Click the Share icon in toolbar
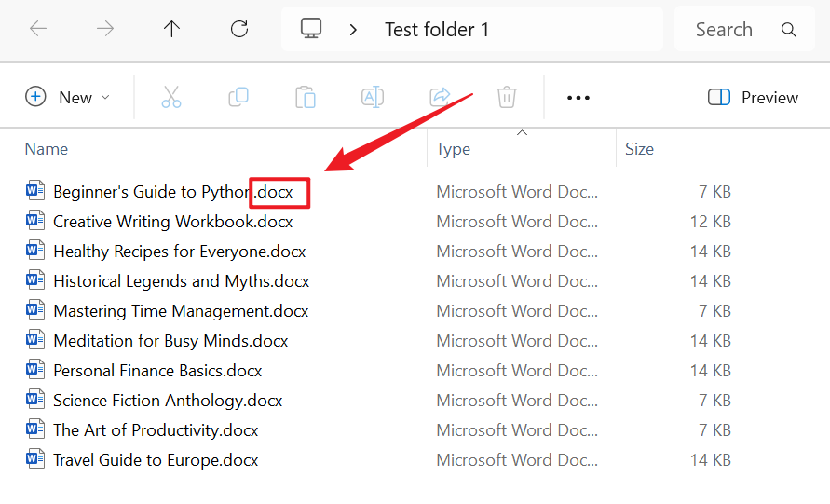The image size is (830, 504). [440, 97]
